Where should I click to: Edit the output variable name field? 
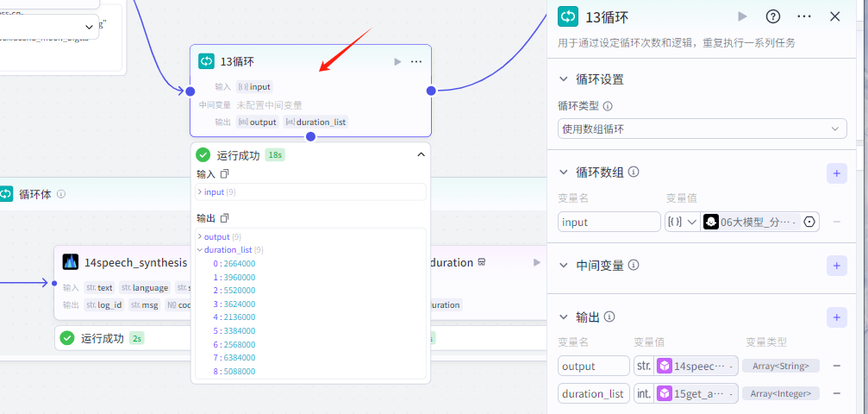(593, 366)
